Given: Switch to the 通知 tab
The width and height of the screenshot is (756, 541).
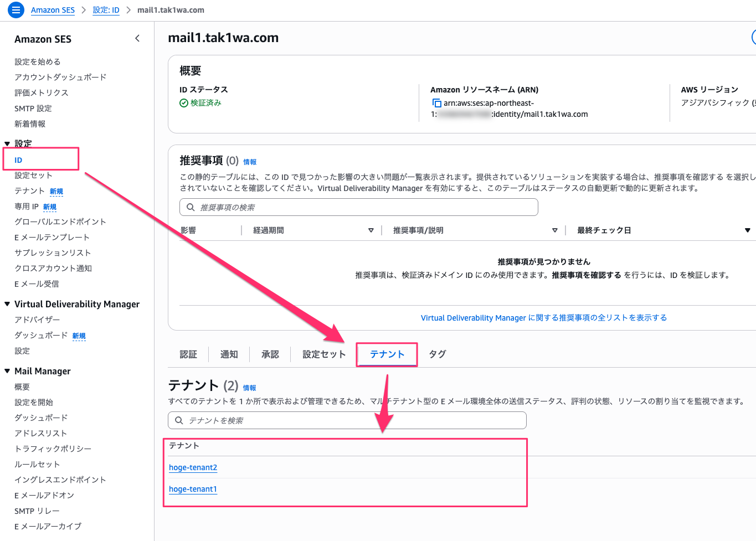Looking at the screenshot, I should point(229,354).
